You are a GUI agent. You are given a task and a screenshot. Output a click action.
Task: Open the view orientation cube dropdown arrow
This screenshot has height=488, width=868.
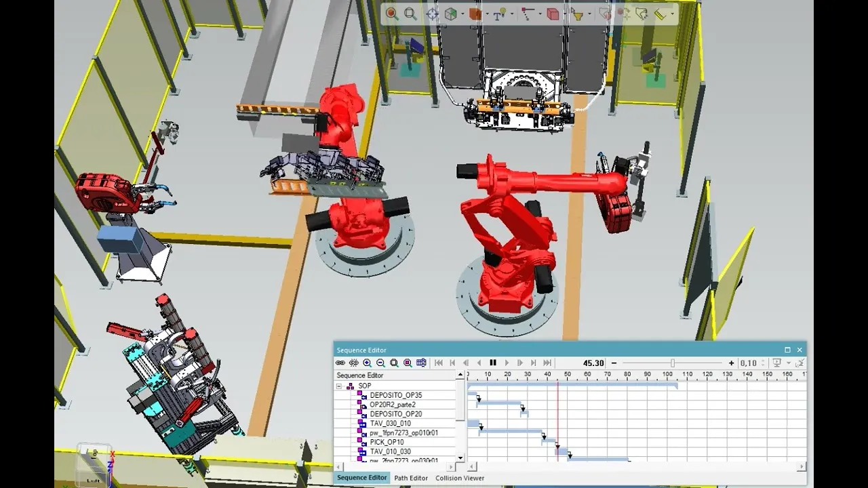point(462,14)
